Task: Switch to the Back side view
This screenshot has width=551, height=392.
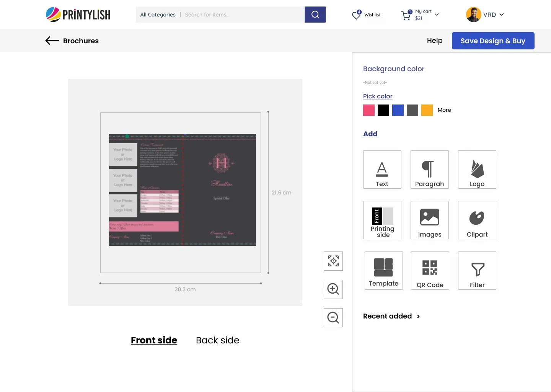Action: pos(217,340)
